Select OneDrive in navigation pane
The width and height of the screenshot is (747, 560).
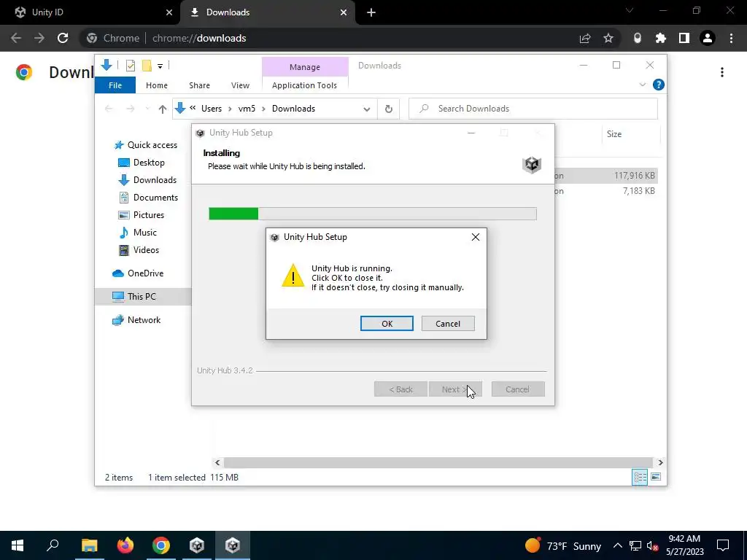(x=138, y=273)
